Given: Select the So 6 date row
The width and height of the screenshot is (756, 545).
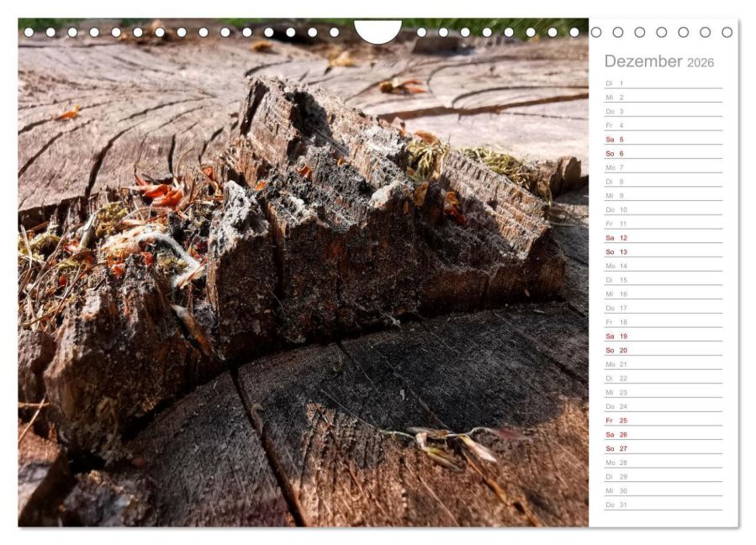Looking at the screenshot, I should 663,153.
